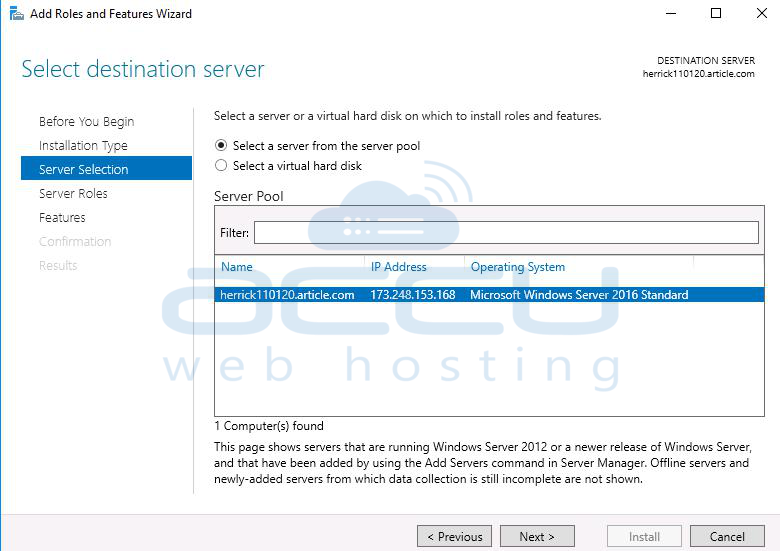This screenshot has height=551, width=780.
Task: Select the herrick110120.article.com server row
Action: point(489,294)
